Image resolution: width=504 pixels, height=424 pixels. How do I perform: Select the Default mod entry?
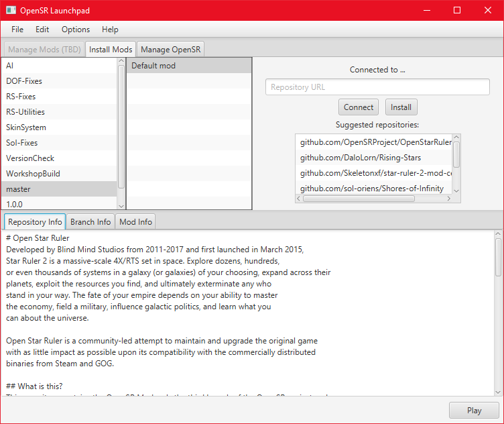(x=189, y=66)
